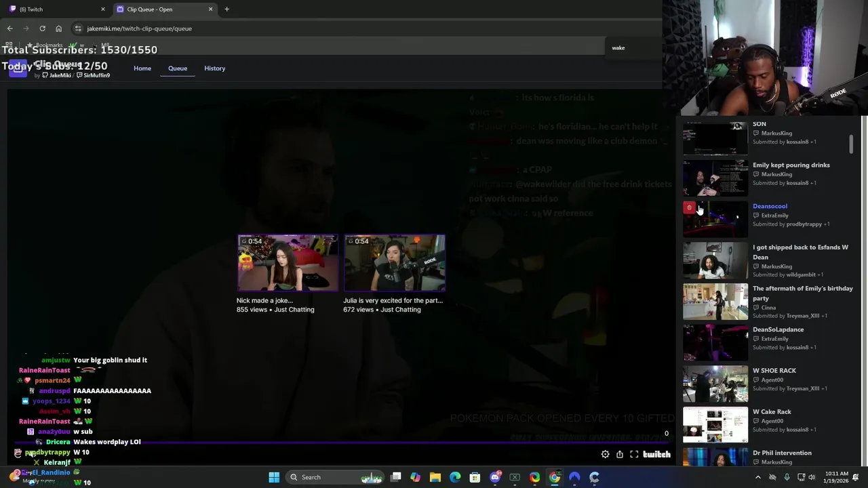Open Microsoft Store from the taskbar
The width and height of the screenshot is (868, 488).
point(475,477)
